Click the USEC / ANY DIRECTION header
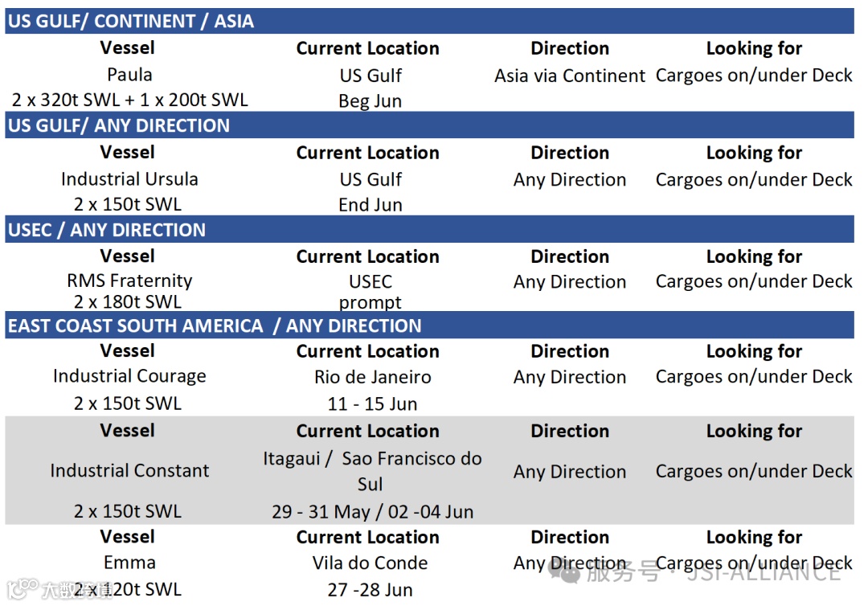The width and height of the screenshot is (868, 606). point(429,230)
